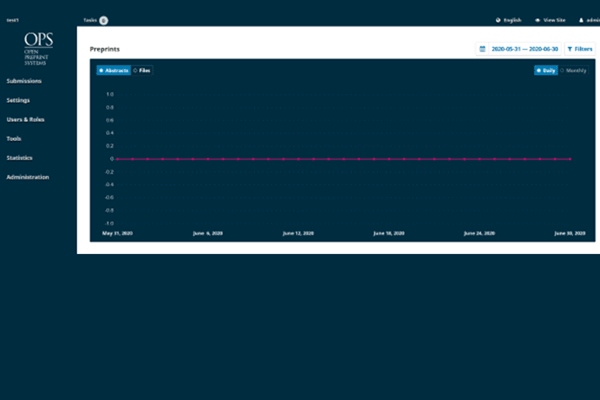Screen dimensions: 600x400
Task: Switch chart interval to Daily
Action: point(545,71)
